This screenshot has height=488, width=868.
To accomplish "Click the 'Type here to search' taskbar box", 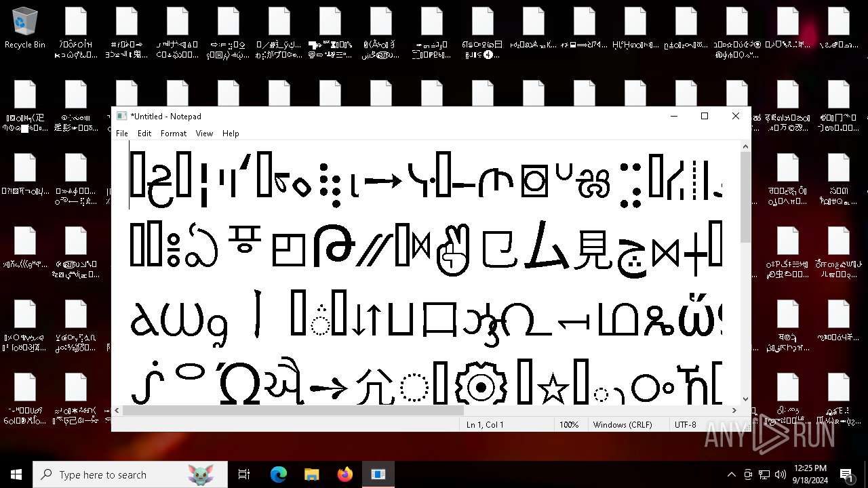I will [130, 474].
